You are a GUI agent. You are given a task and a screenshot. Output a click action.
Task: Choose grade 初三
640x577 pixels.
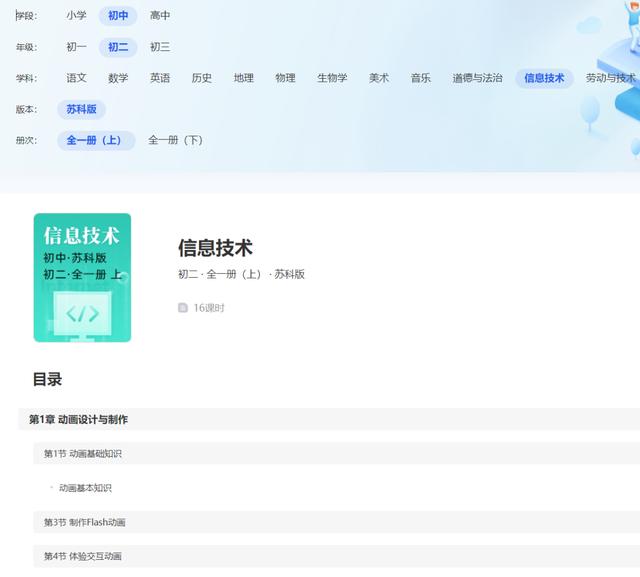coord(160,47)
